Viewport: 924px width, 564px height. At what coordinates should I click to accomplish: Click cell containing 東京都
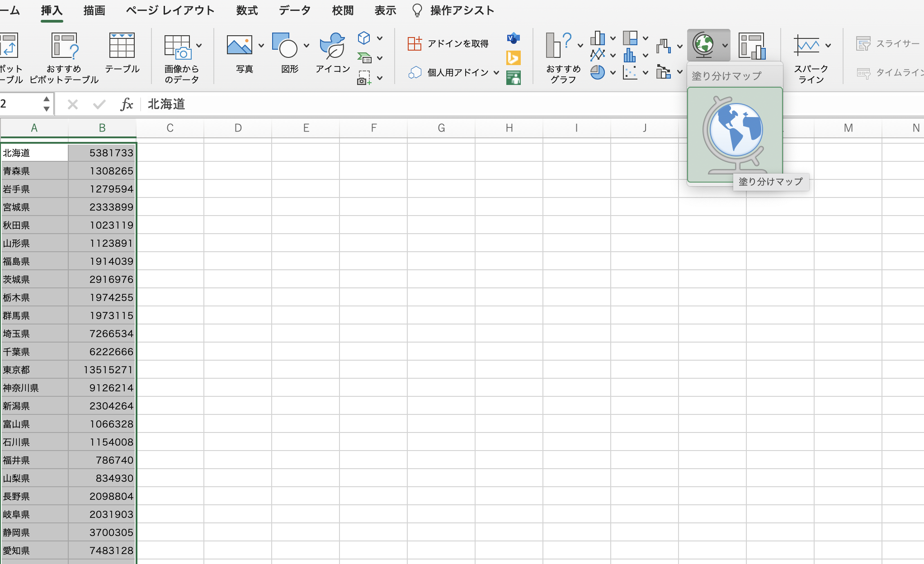tap(34, 370)
